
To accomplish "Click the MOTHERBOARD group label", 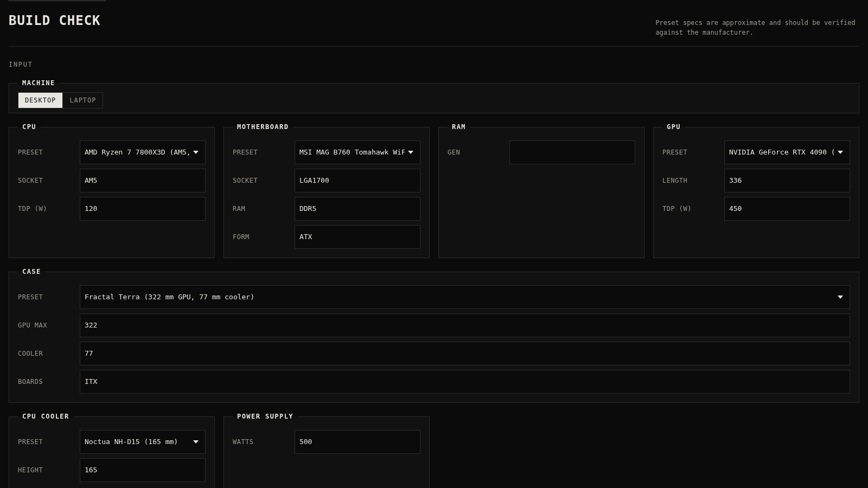I will [x=263, y=127].
